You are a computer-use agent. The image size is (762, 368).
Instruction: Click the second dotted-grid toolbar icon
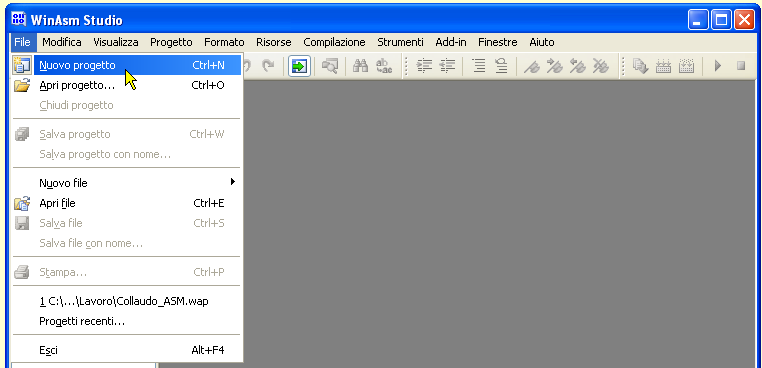click(x=686, y=66)
